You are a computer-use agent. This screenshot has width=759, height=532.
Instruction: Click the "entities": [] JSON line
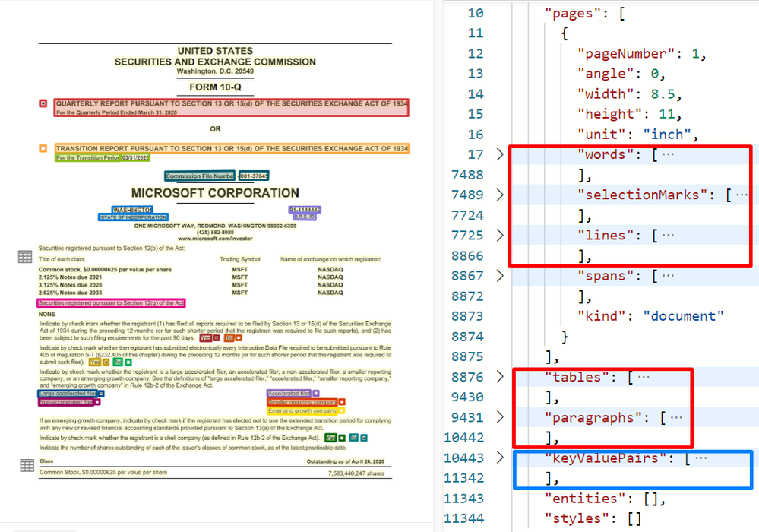pyautogui.click(x=605, y=498)
